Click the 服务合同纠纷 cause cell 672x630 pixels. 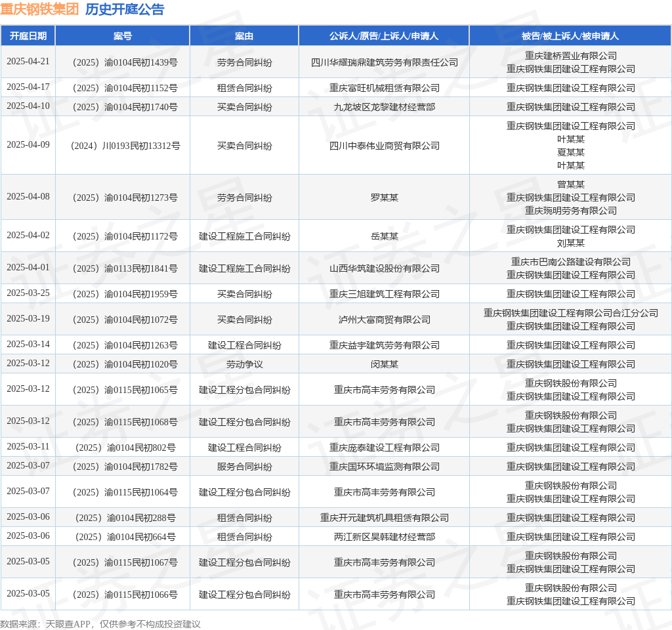244,467
